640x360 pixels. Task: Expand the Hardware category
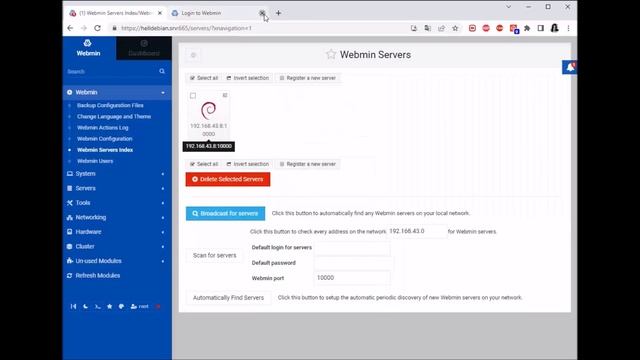[117, 232]
